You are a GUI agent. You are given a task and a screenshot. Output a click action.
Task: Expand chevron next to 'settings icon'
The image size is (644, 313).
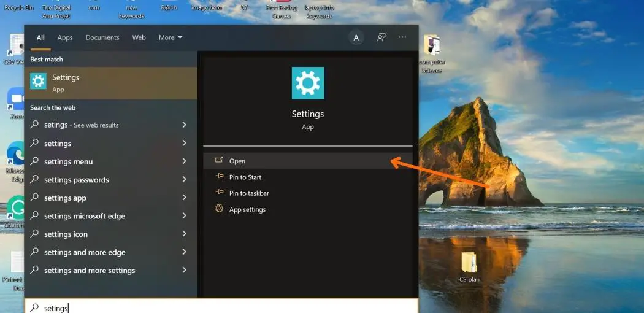tap(185, 233)
